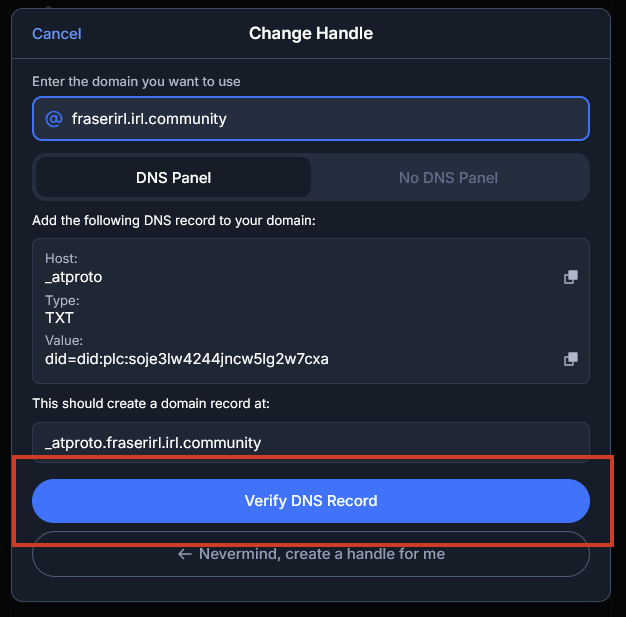
Task: Copy the Host value _atproto
Action: coord(571,277)
